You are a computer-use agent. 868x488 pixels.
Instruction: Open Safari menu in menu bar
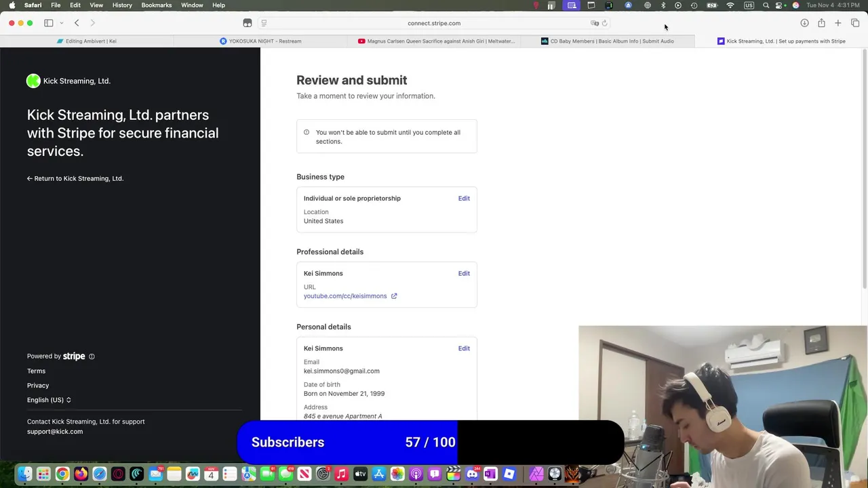click(33, 5)
